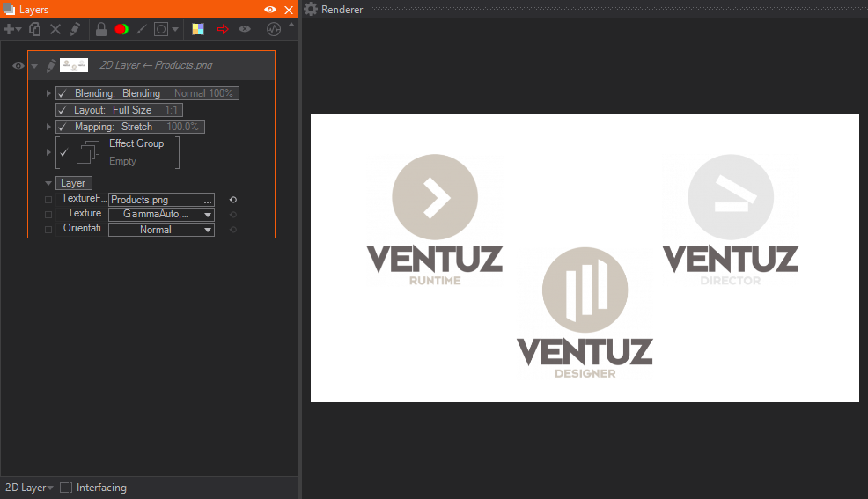Click the reset arrow next to TextureFile
The width and height of the screenshot is (868, 499).
(232, 200)
